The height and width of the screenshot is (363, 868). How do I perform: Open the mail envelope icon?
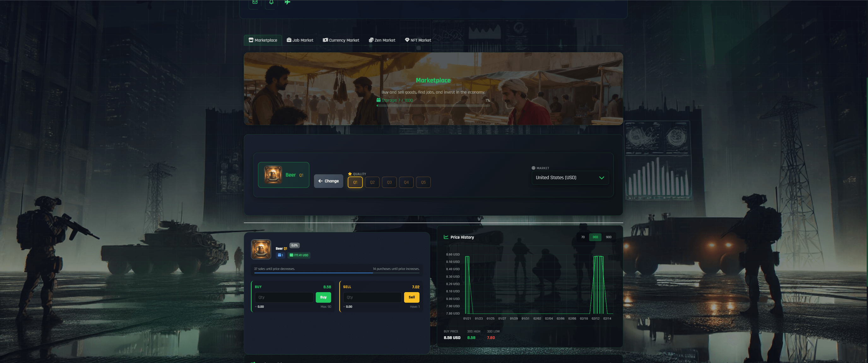point(255,2)
